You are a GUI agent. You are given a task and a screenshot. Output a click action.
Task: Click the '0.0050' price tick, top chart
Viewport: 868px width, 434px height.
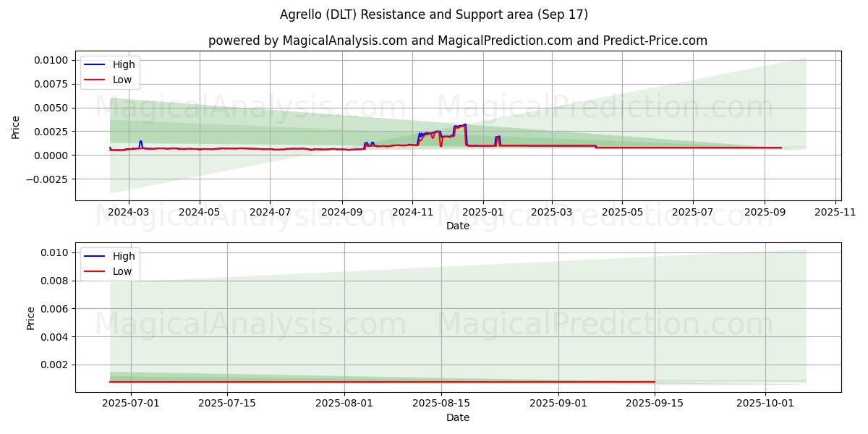coord(51,108)
